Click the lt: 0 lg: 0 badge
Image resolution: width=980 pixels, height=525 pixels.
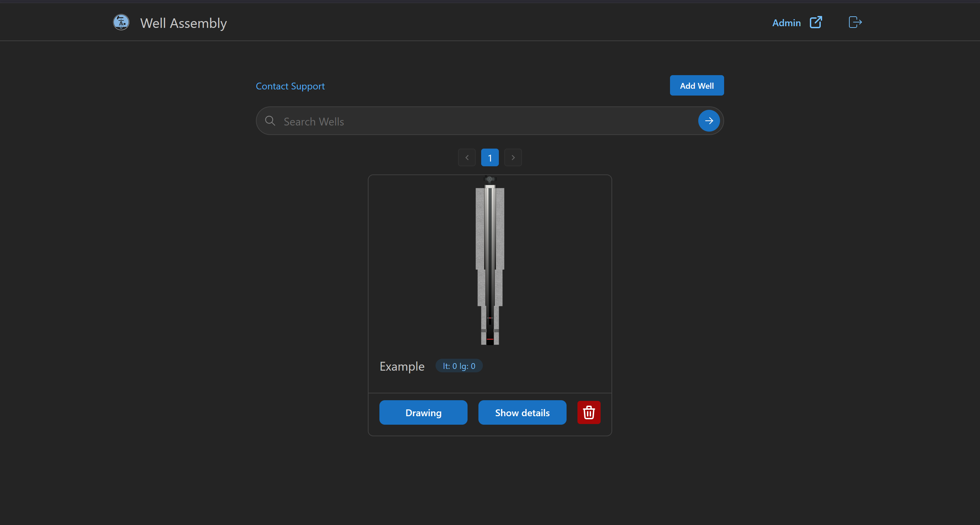458,366
